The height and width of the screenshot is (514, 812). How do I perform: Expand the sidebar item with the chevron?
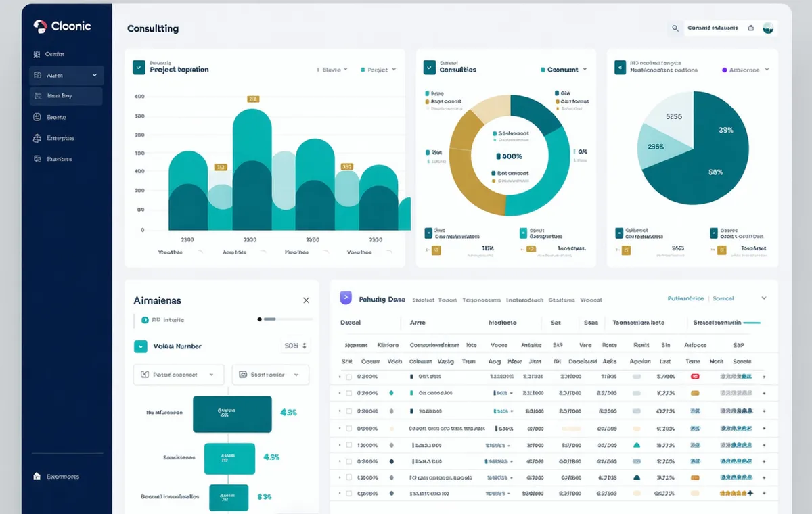click(66, 75)
